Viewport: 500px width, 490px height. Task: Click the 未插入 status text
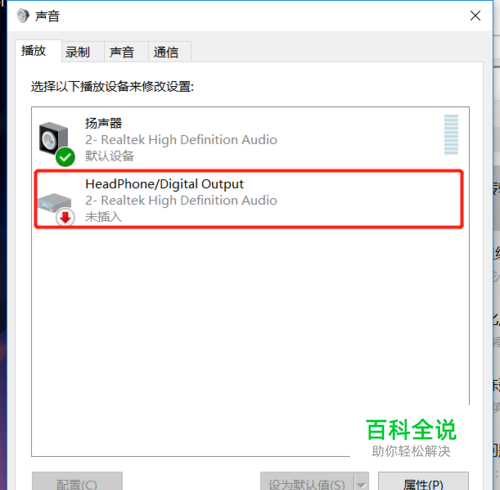(x=103, y=217)
